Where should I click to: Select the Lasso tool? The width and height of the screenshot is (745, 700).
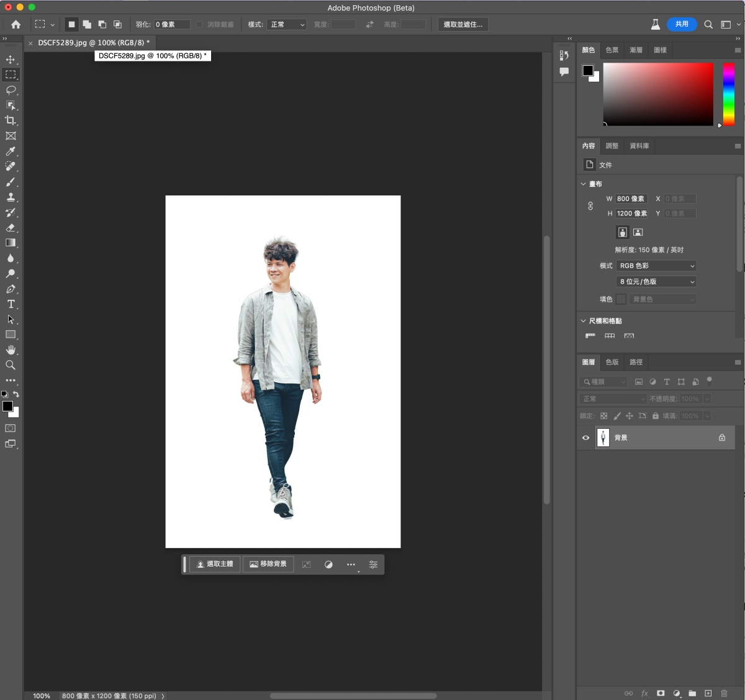click(x=11, y=90)
